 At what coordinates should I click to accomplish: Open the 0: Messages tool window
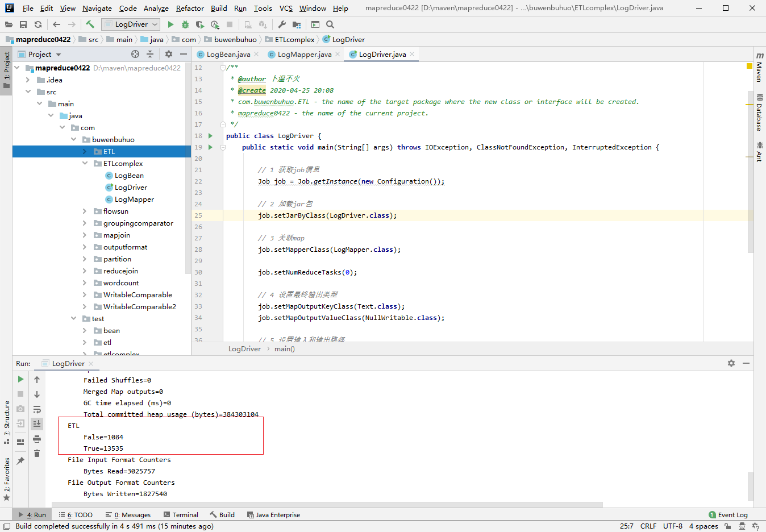128,514
